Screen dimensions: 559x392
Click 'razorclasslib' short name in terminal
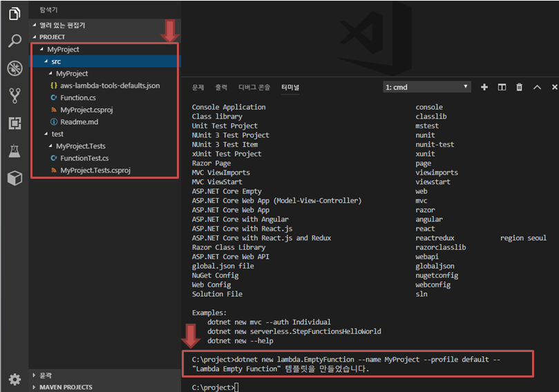click(441, 247)
